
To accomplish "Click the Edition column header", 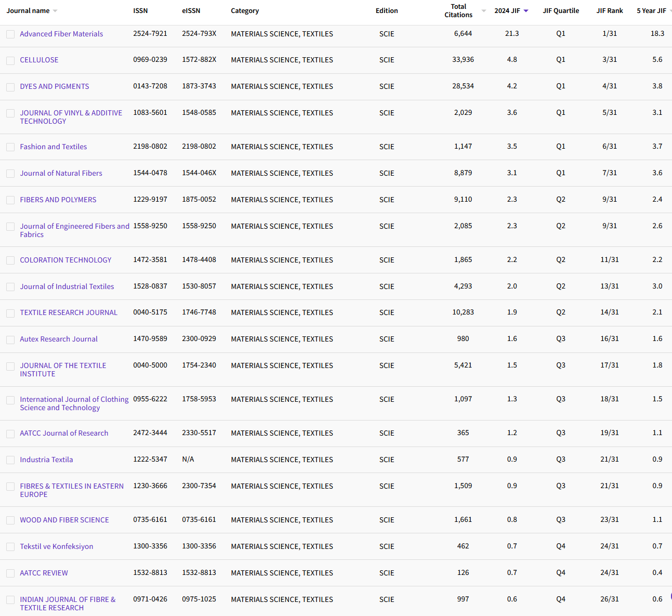I will [387, 10].
